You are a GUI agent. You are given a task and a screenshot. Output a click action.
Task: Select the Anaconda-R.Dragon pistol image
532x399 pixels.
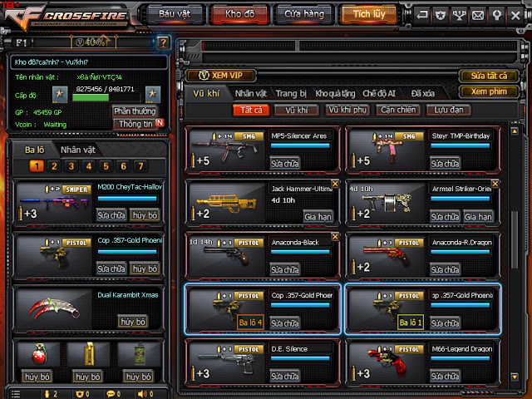pos(387,257)
